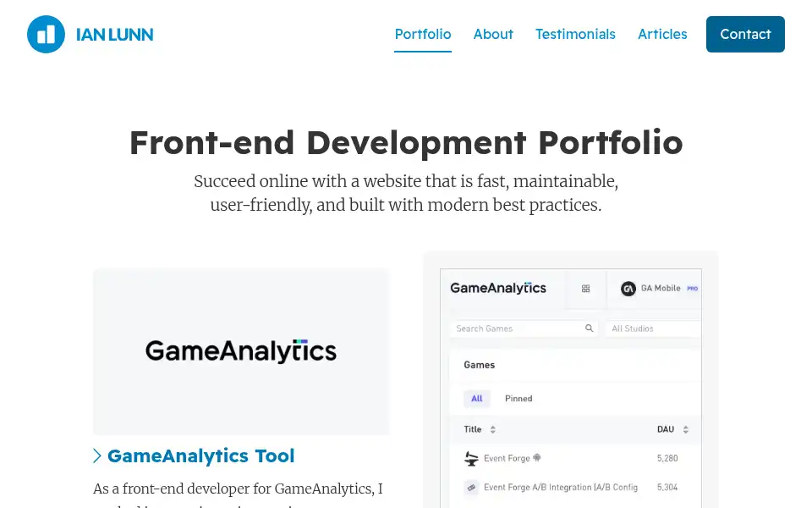Click the Event Forge A/B Integration row title
812x508 pixels.
pos(561,488)
